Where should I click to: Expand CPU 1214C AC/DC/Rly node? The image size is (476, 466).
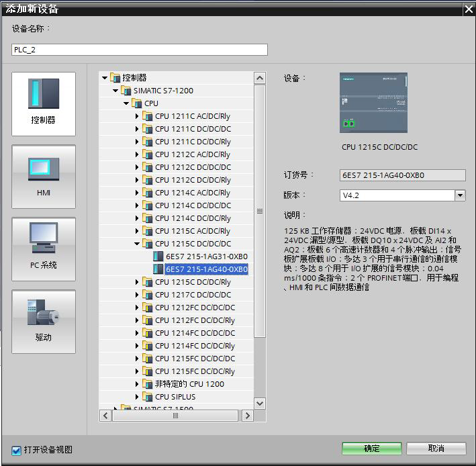click(x=137, y=193)
